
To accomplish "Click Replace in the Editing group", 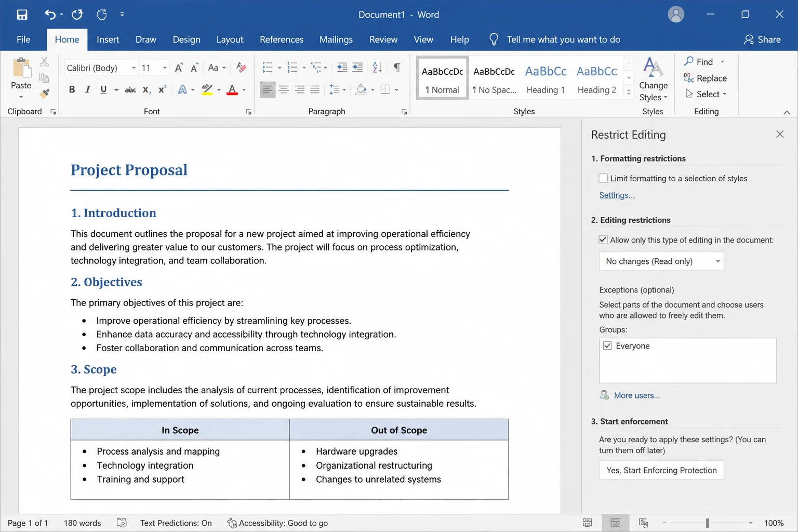I will (x=706, y=78).
